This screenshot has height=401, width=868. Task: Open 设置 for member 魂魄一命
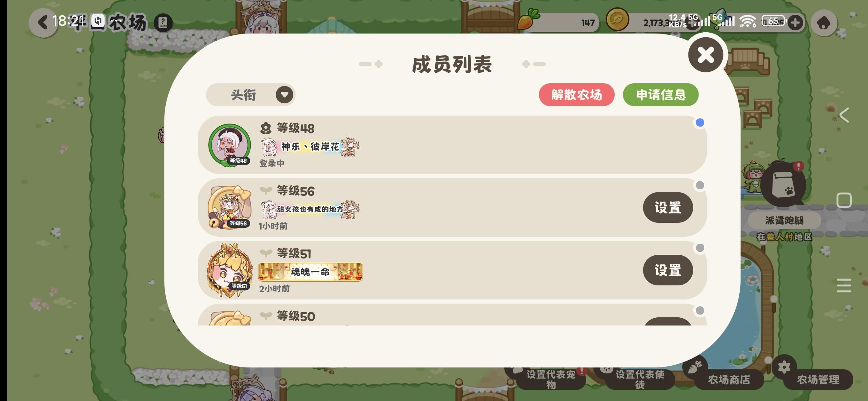coord(668,270)
